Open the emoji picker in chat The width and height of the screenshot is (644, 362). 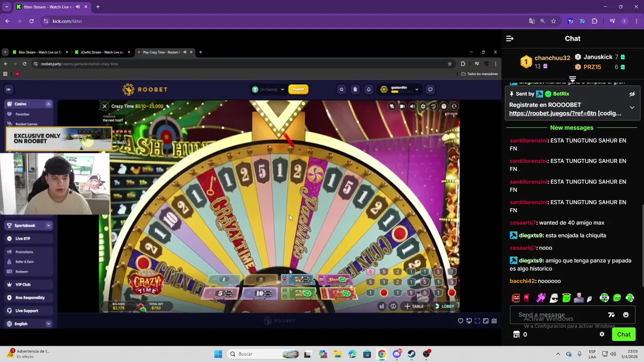pyautogui.click(x=626, y=315)
